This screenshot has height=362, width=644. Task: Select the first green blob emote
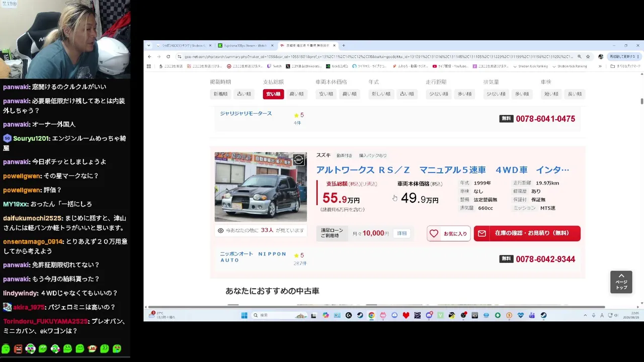click(6, 348)
